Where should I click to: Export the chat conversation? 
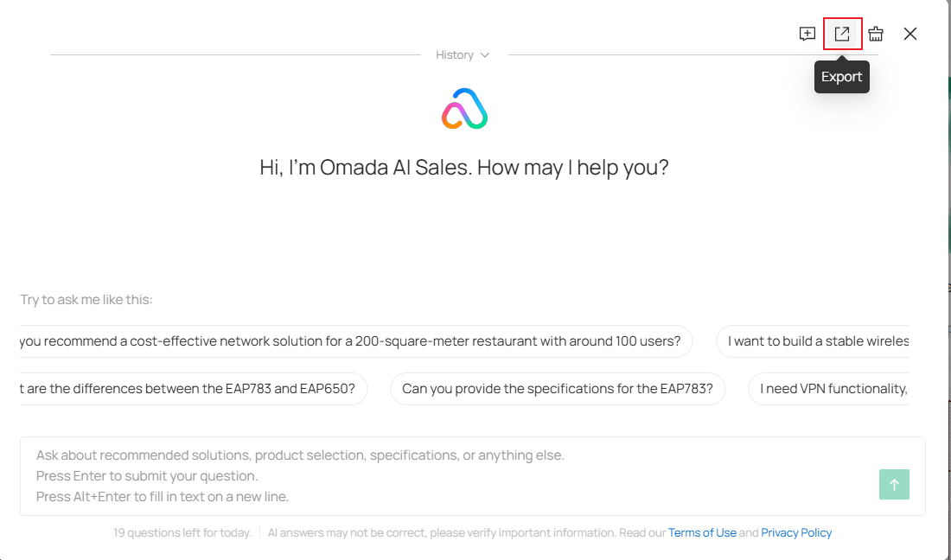click(842, 34)
